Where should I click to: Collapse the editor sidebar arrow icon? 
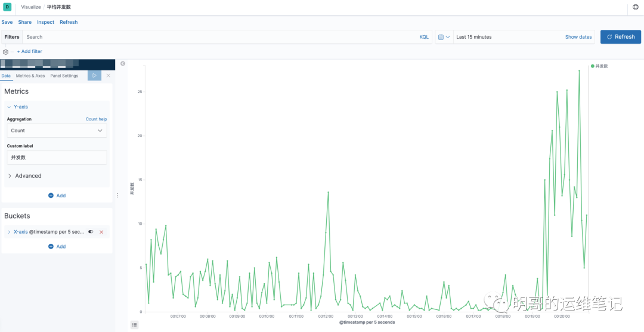point(122,64)
